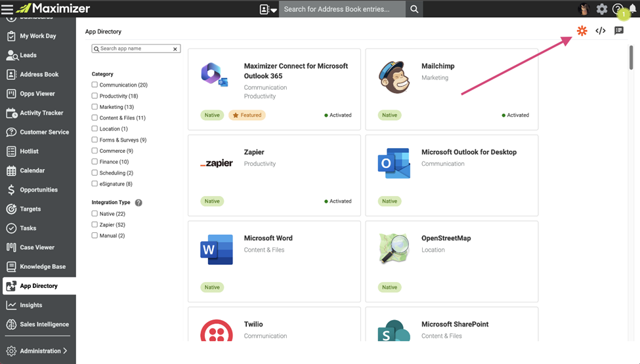
Task: Click the Search app name field
Action: tap(135, 49)
